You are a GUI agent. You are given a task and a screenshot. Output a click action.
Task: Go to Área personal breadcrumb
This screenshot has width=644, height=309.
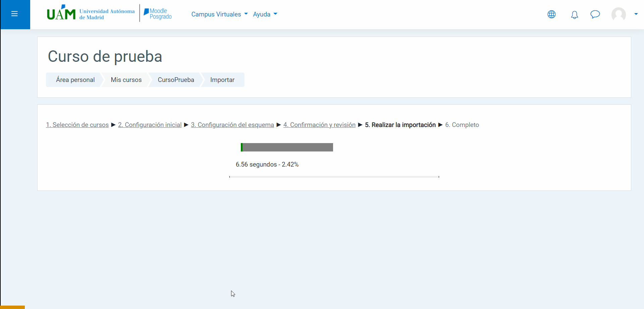click(75, 80)
